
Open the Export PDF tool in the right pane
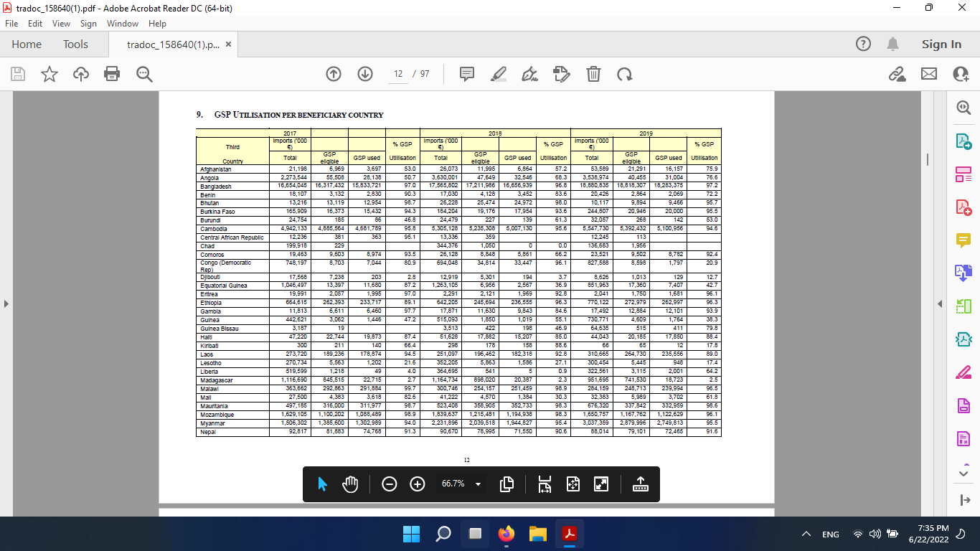963,141
